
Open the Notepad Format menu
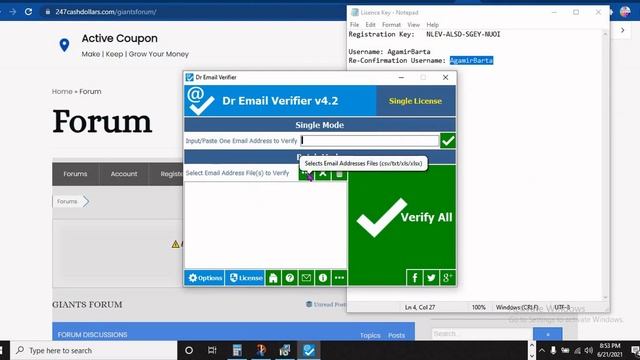391,24
